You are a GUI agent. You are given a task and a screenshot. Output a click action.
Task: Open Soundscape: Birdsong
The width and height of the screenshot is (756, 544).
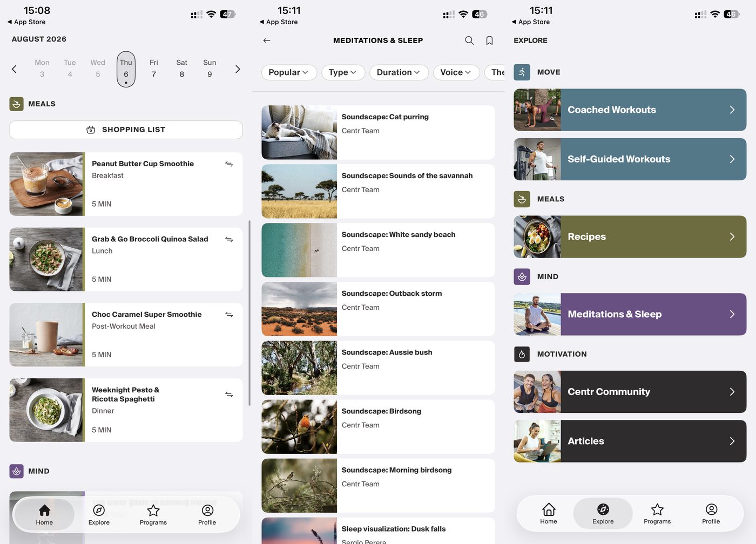click(x=378, y=427)
